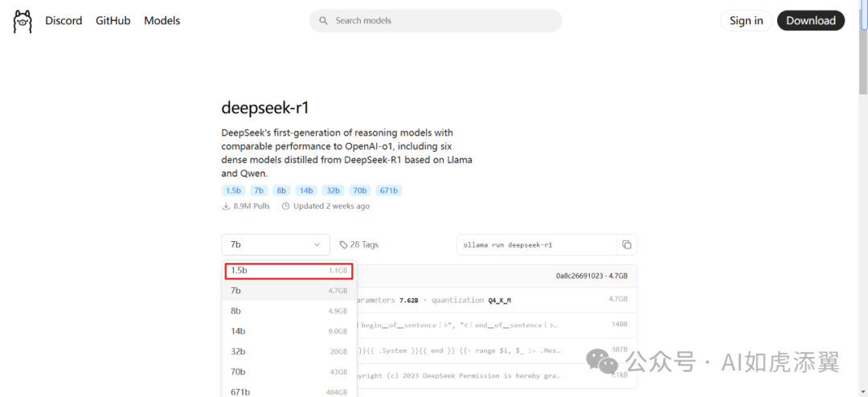Choose 1.5b from the dropdown list
Viewport: 868px width, 397px height.
coord(289,271)
